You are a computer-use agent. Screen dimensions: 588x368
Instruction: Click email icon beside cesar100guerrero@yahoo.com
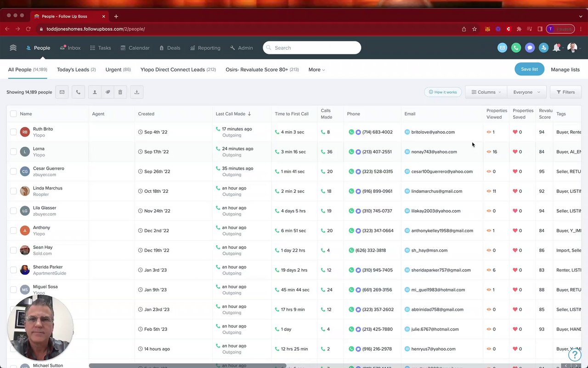pyautogui.click(x=407, y=172)
